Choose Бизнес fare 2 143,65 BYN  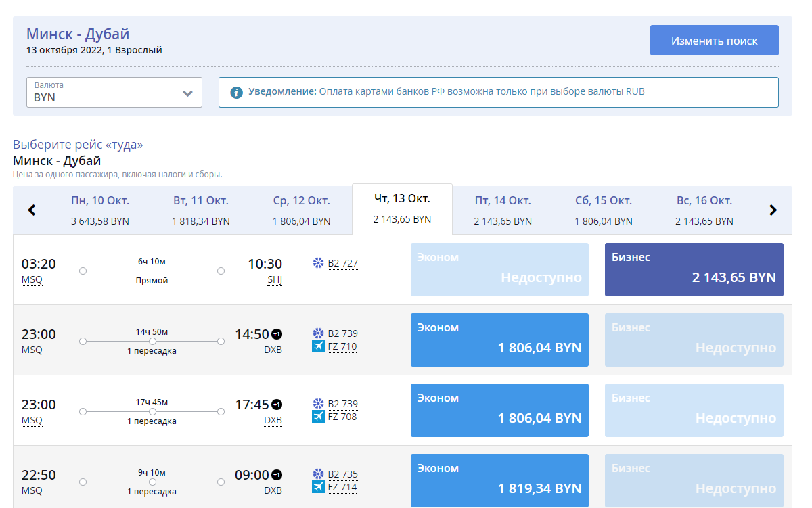694,270
